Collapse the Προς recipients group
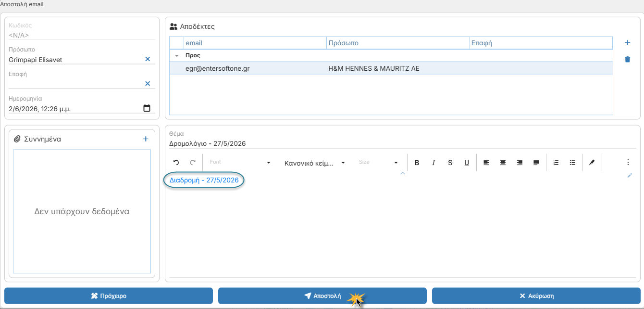This screenshot has height=309, width=644. [x=176, y=56]
